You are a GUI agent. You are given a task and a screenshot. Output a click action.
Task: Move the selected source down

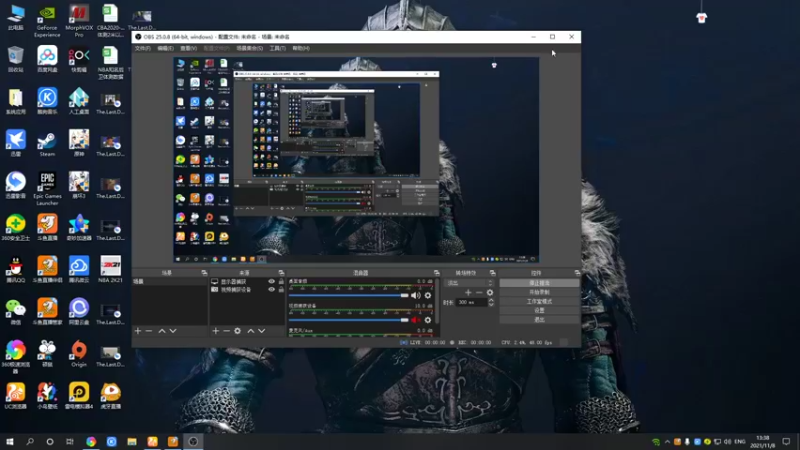coord(262,331)
